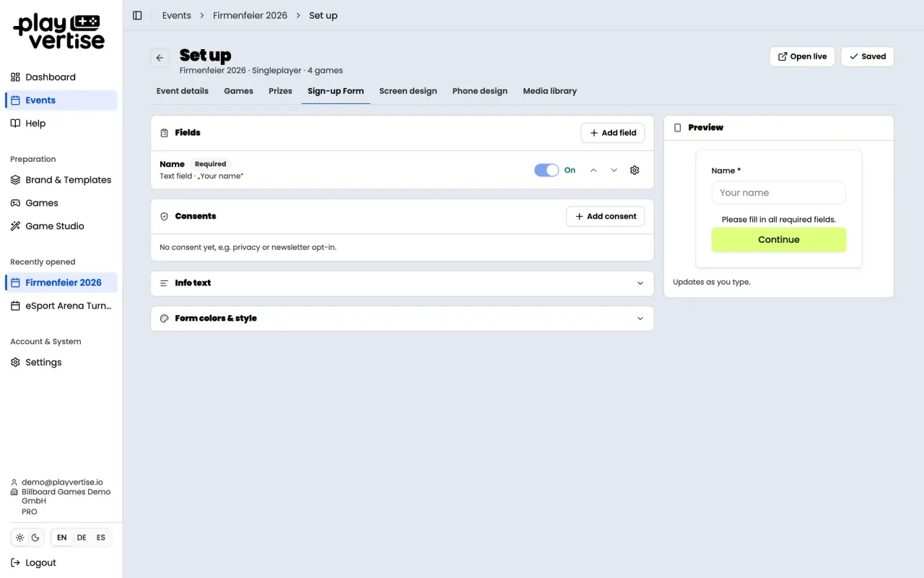This screenshot has height=578, width=924.
Task: Open Dashboard in sidebar
Action: [61, 77]
